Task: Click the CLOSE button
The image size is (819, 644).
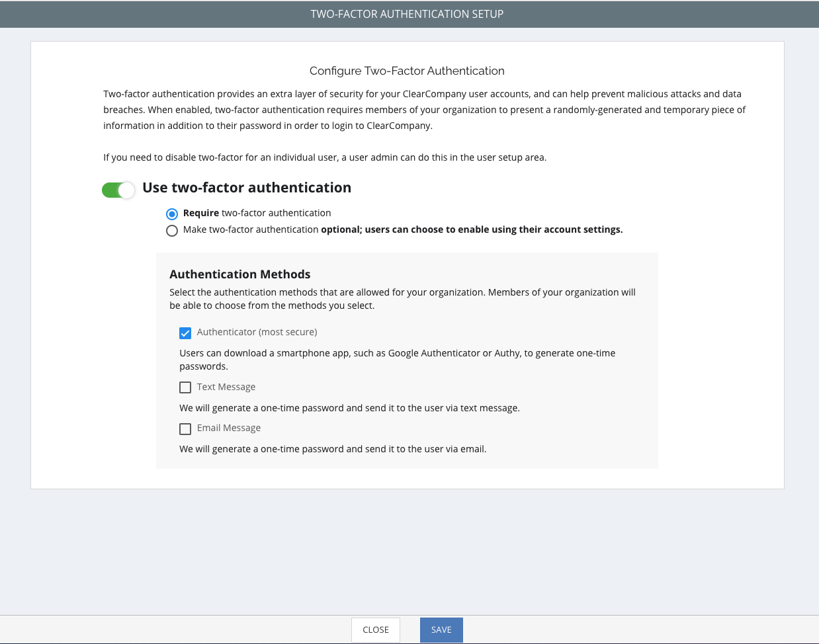Action: coord(376,630)
